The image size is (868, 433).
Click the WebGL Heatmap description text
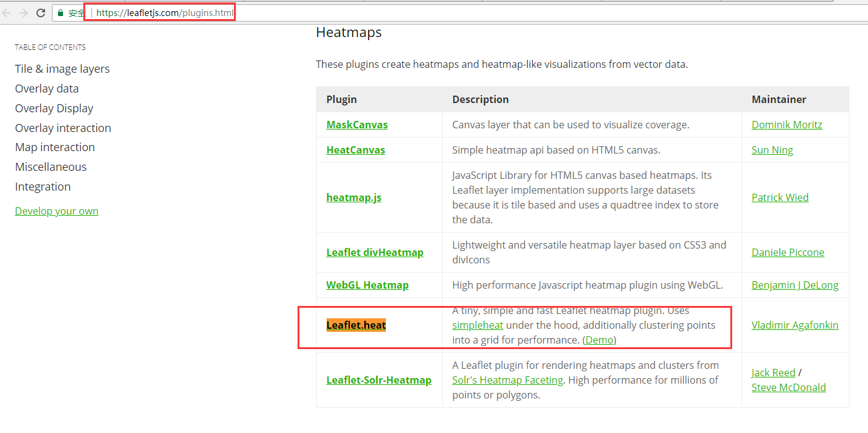(x=587, y=285)
